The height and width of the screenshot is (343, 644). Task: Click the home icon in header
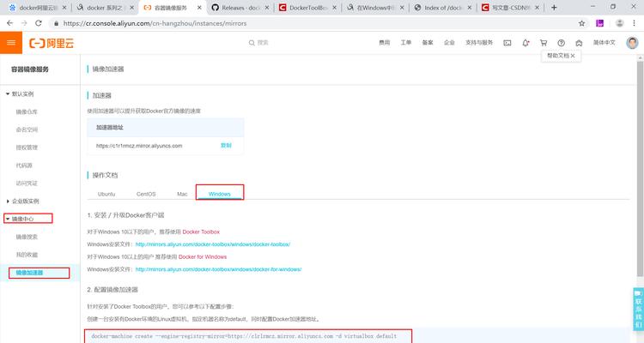[579, 43]
